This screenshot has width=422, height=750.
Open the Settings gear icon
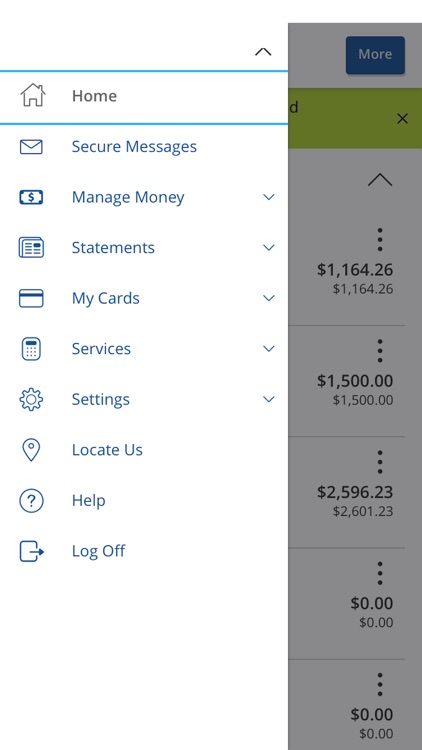31,399
